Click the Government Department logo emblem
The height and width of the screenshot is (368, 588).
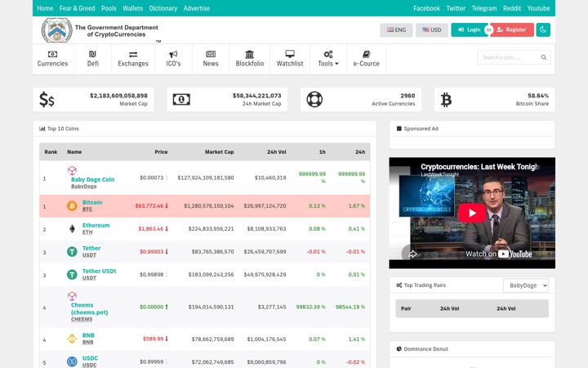[56, 30]
